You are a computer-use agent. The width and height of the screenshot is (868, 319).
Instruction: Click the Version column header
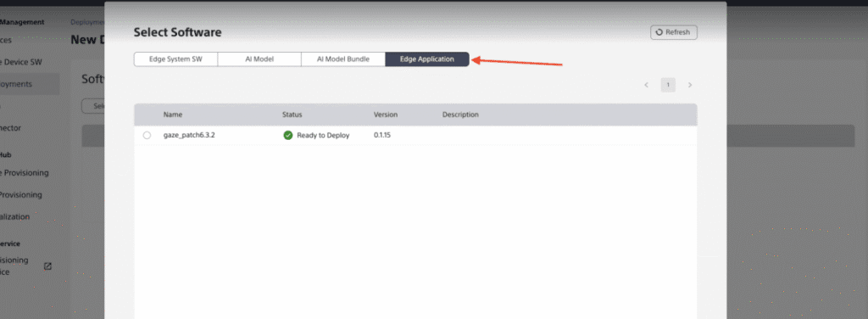[386, 115]
